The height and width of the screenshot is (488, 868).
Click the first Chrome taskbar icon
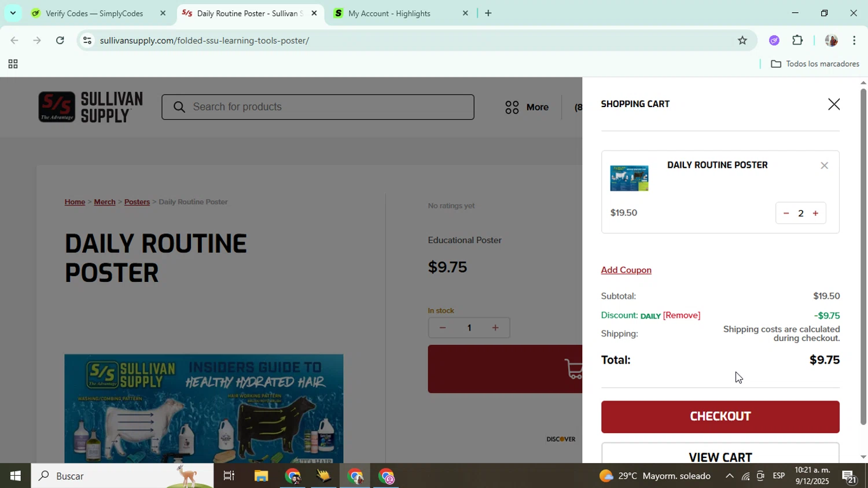point(293,476)
